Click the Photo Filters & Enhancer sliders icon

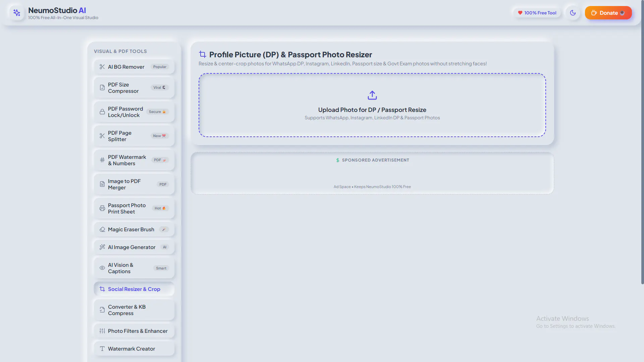(x=102, y=331)
